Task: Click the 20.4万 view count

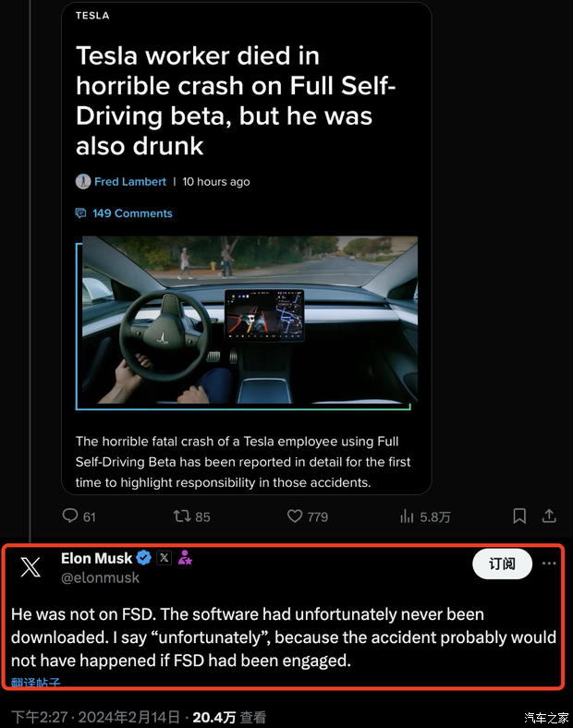Action: tap(212, 717)
